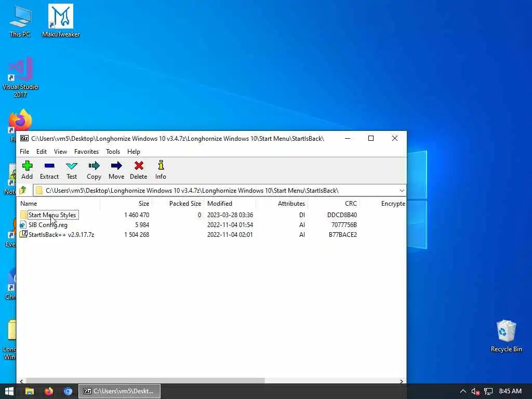Click the Move toolbar button
This screenshot has width=532, height=399.
[116, 170]
